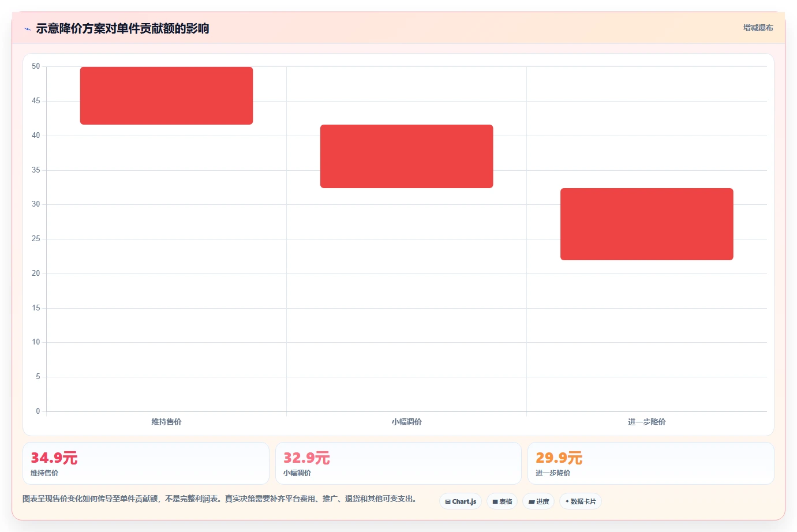Click the 数据卡片 tag chip
This screenshot has width=797, height=532.
coord(581,501)
